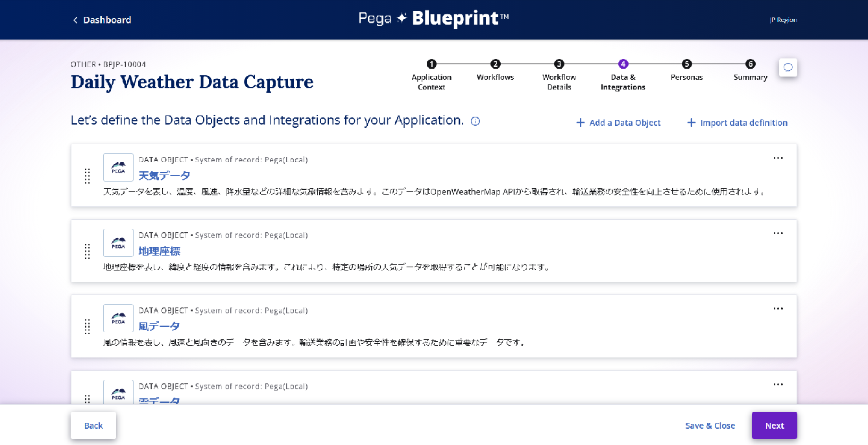Viewport: 868px width, 445px height.
Task: Go to step 6 Summary
Action: [751, 71]
